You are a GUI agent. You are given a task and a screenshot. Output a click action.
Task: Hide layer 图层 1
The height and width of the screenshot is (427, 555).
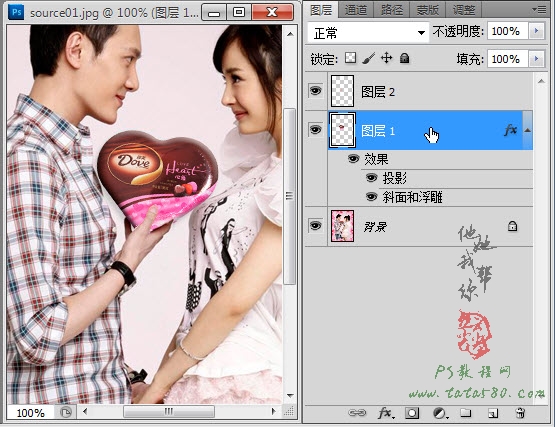(x=315, y=130)
